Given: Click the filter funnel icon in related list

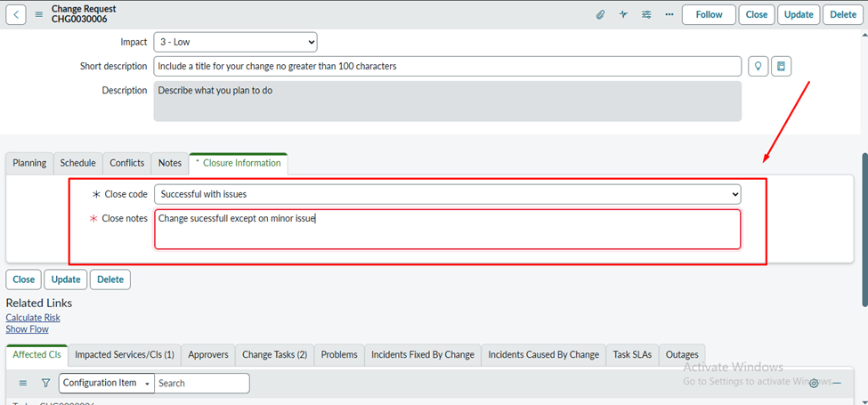Looking at the screenshot, I should click(45, 383).
